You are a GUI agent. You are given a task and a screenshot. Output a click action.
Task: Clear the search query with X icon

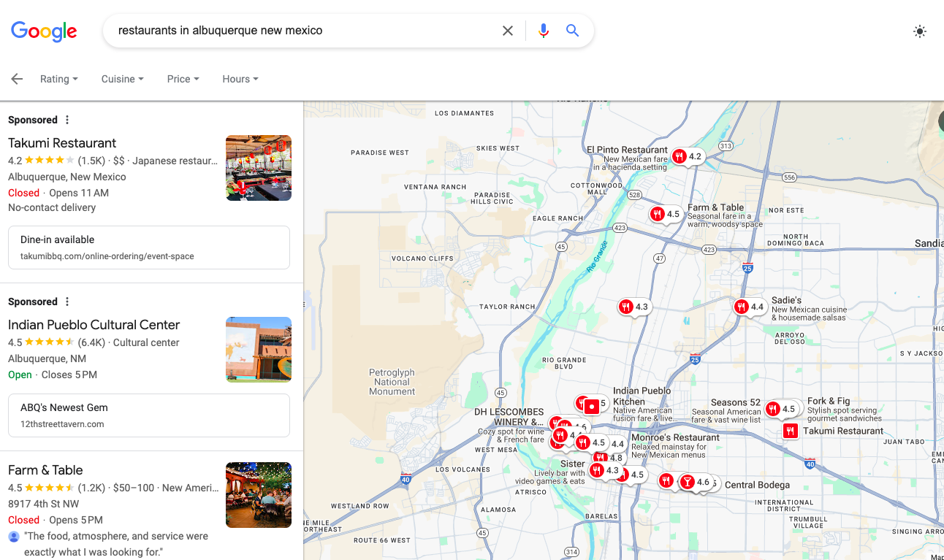(x=508, y=31)
